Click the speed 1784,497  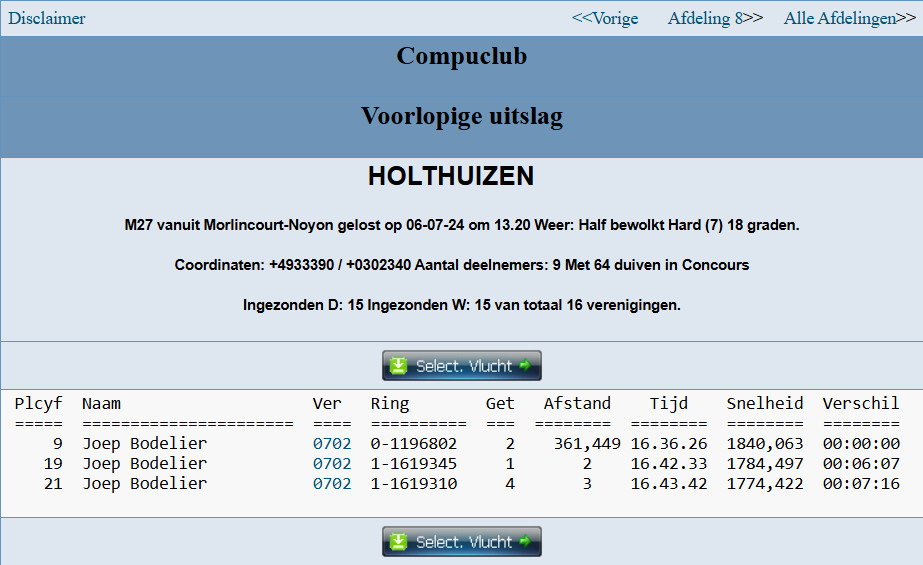point(765,464)
